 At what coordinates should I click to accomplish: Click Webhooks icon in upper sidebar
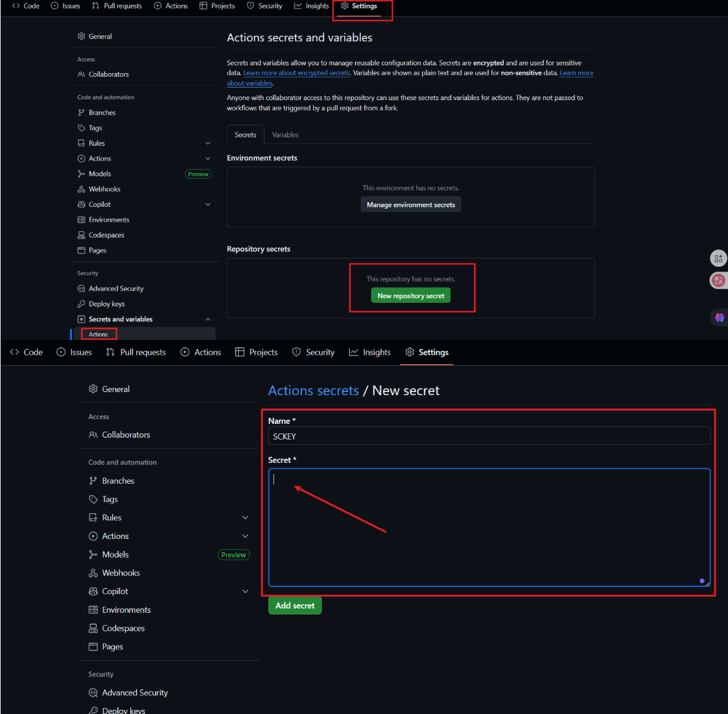coord(82,189)
